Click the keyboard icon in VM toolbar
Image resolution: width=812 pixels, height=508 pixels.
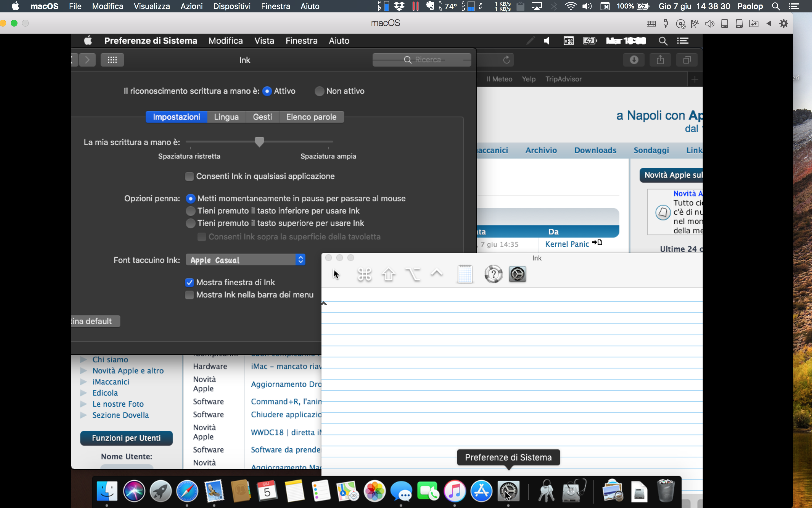point(651,23)
